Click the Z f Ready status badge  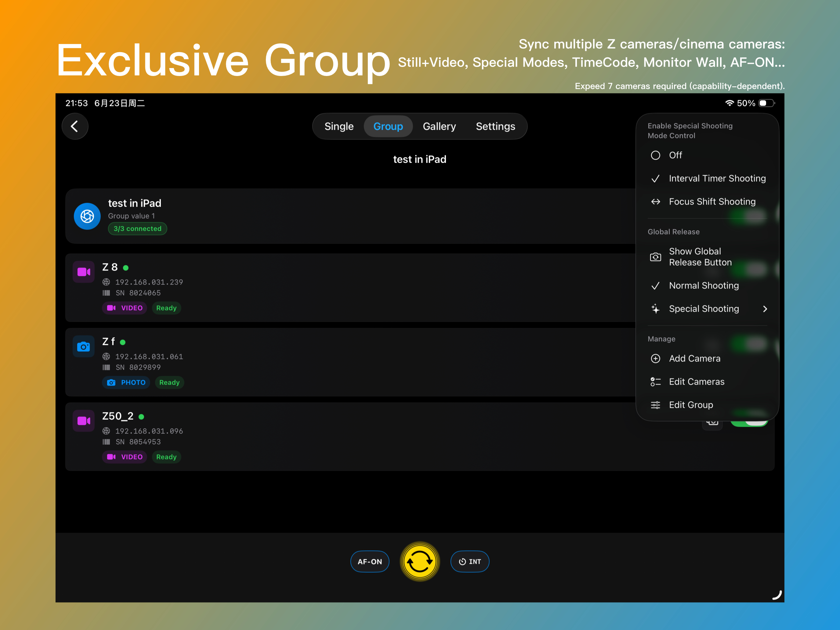tap(169, 382)
